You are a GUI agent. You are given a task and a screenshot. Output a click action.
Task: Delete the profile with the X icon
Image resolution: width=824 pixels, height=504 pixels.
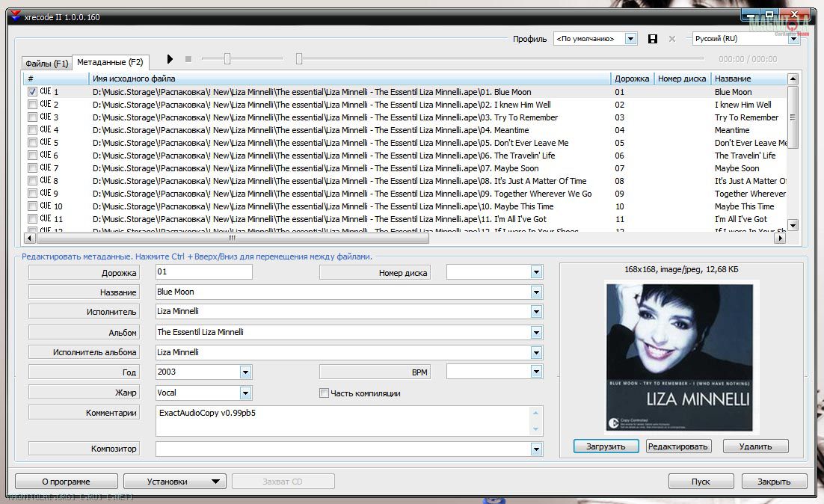pyautogui.click(x=671, y=39)
